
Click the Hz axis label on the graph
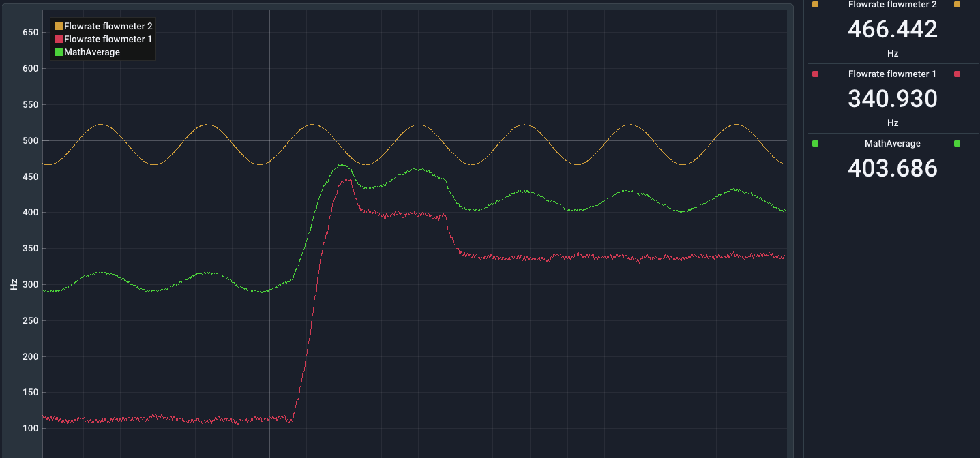[x=12, y=284]
